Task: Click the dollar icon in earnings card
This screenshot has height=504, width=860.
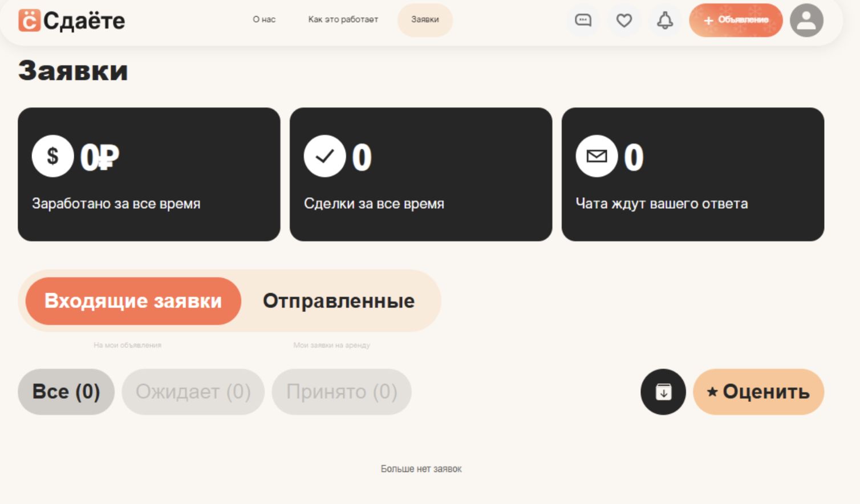Action: pos(52,156)
